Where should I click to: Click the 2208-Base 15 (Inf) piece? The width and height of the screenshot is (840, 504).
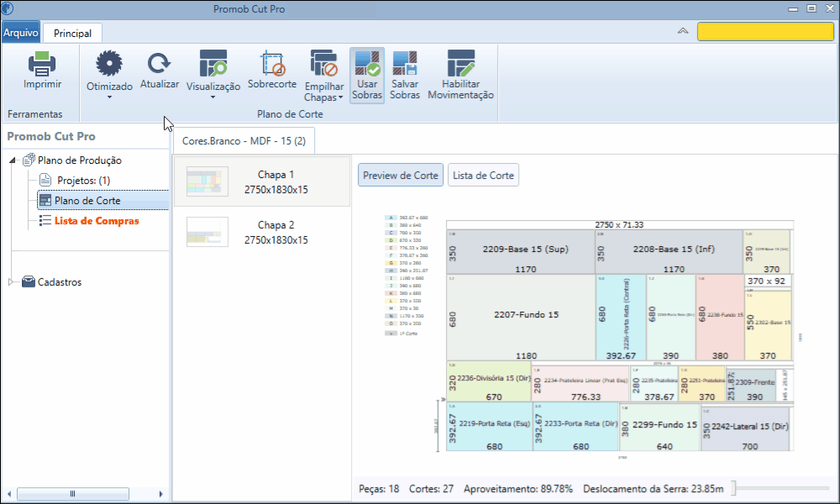[669, 252]
